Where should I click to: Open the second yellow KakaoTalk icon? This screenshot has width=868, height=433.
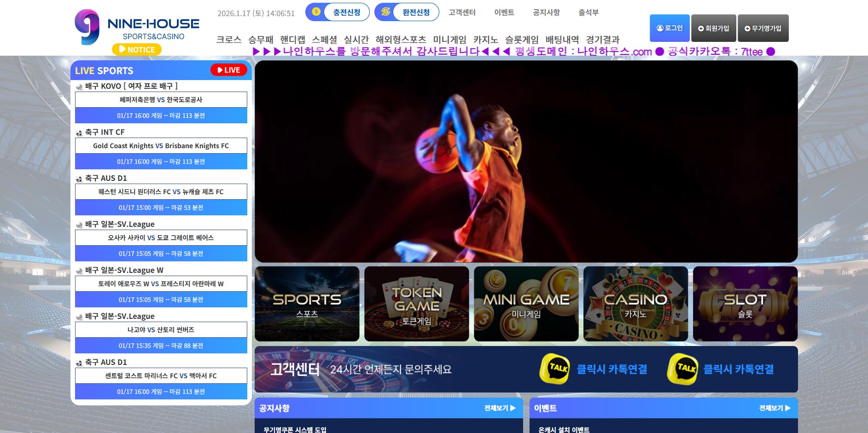point(682,369)
